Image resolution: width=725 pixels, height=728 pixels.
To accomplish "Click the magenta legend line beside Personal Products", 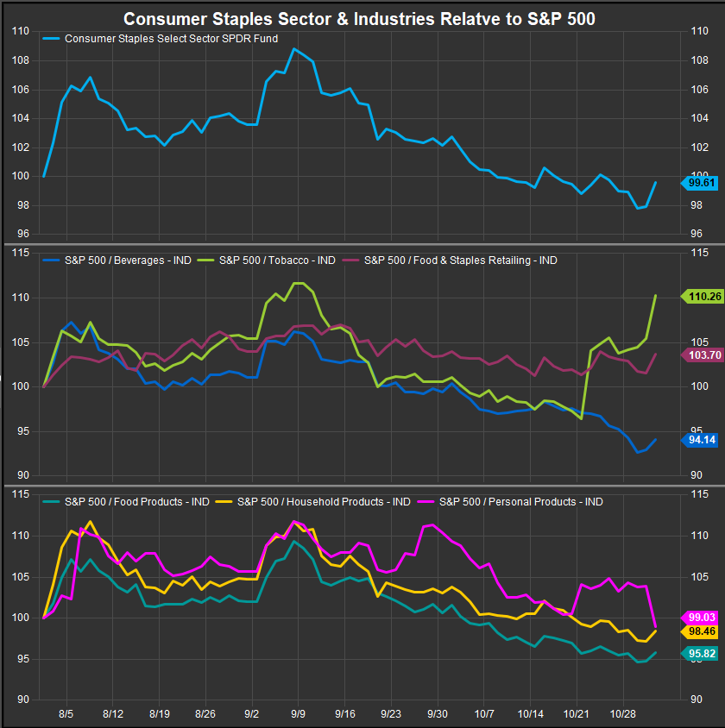I will 426,502.
